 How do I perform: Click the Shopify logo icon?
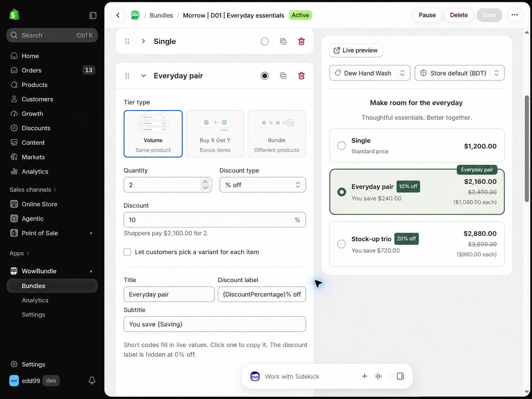point(14,15)
